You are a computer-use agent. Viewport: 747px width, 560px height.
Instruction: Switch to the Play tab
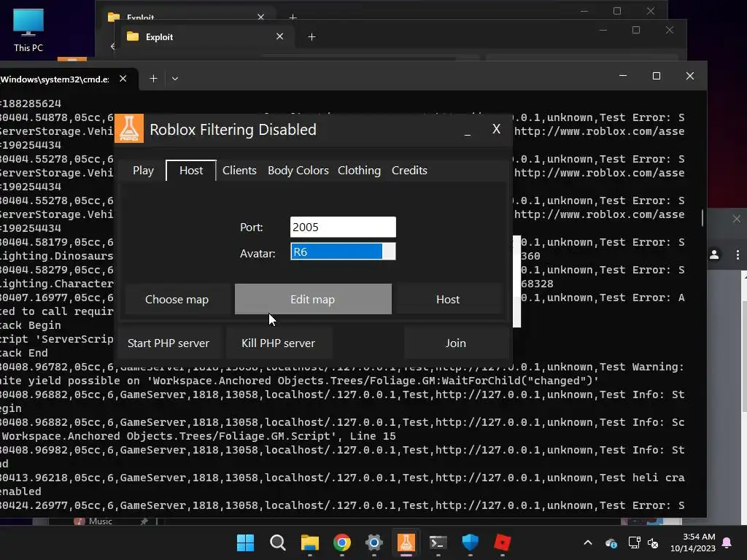click(143, 171)
